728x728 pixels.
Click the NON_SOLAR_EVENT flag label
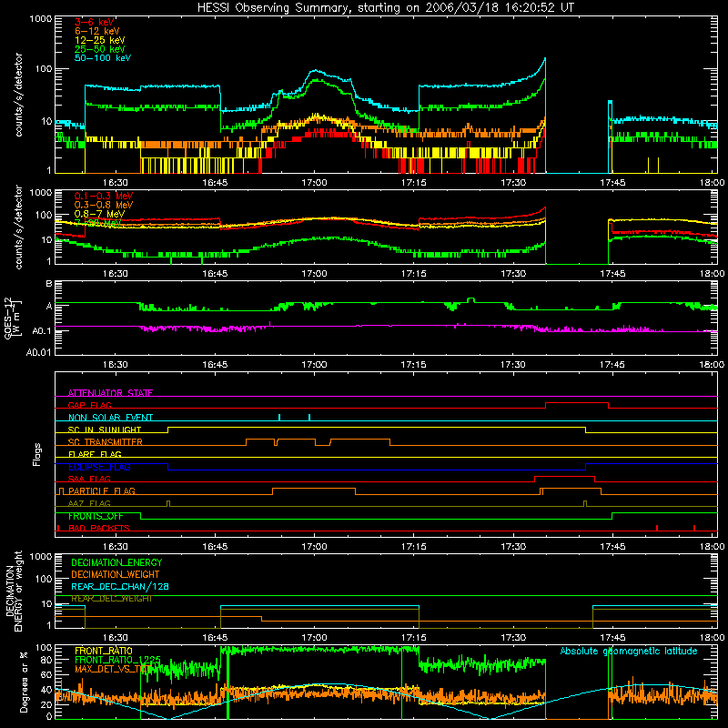tap(110, 418)
